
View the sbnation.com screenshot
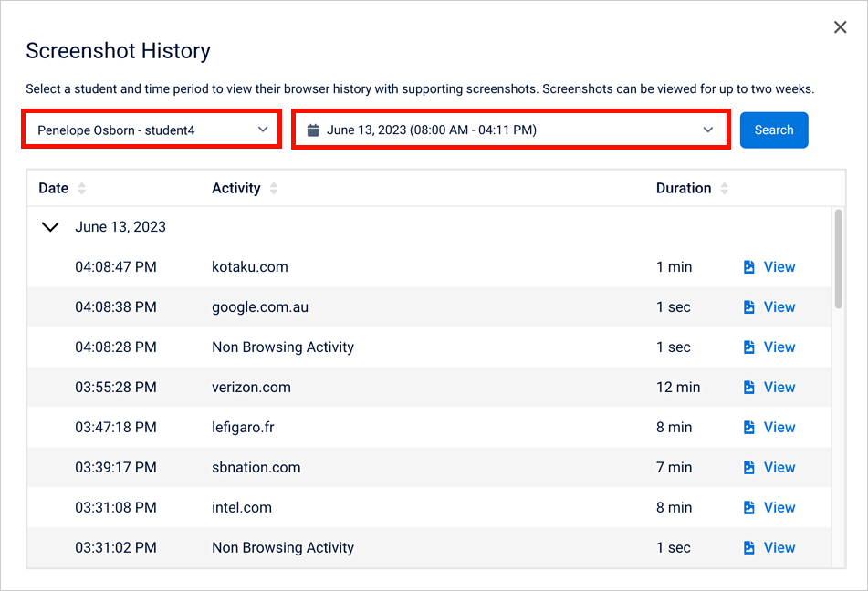[780, 467]
